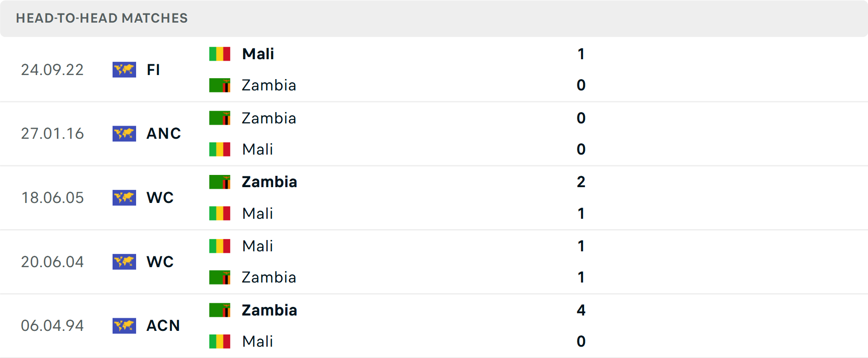
Task: Click world map icon on 20.06.04 row
Action: 124,262
